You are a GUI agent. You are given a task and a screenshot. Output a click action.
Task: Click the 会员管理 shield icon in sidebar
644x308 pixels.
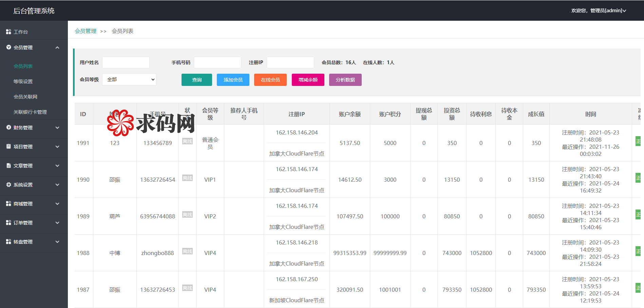coord(8,48)
